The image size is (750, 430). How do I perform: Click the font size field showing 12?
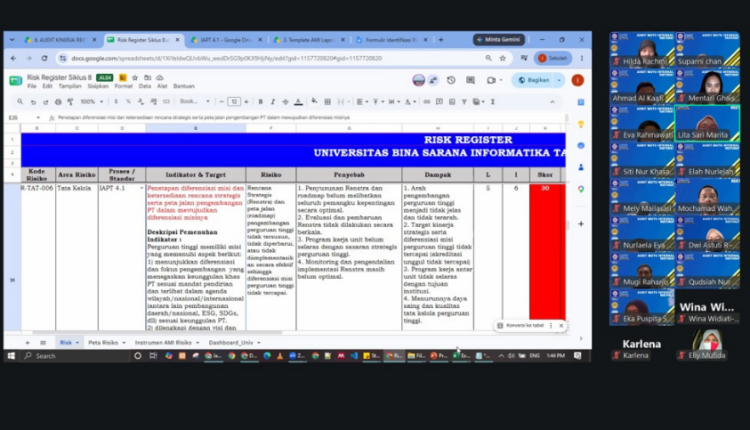pyautogui.click(x=234, y=102)
